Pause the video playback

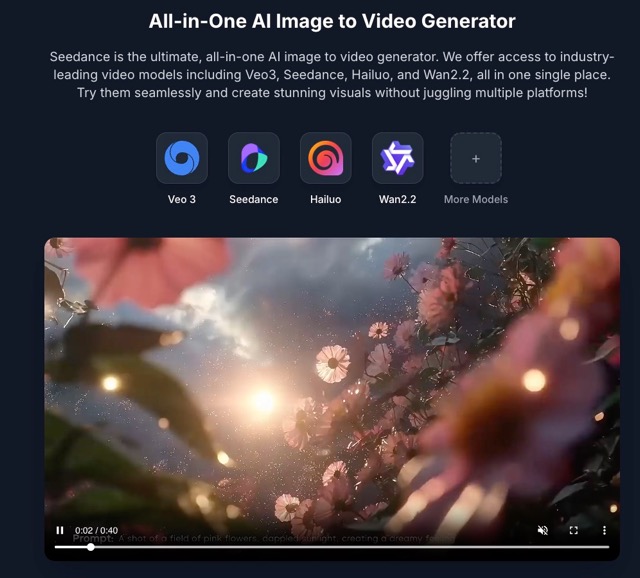[60, 530]
